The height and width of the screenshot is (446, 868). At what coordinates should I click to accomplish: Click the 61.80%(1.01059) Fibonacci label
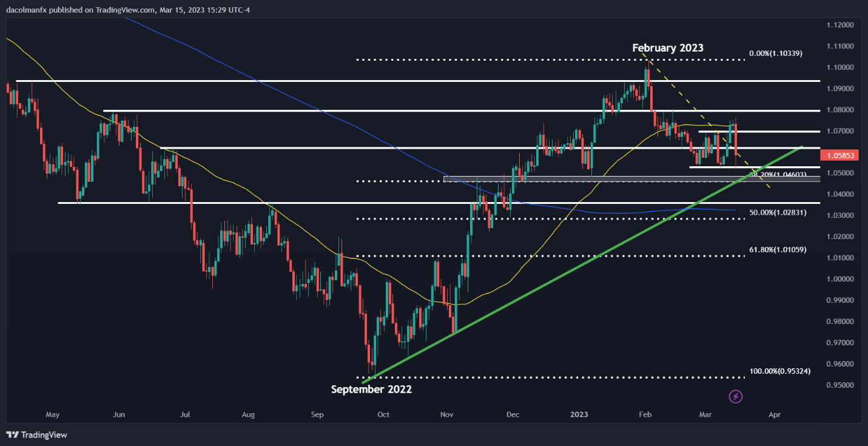pos(778,249)
